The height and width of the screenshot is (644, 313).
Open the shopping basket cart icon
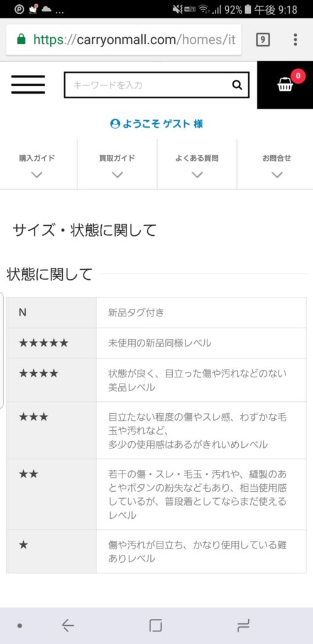click(285, 85)
